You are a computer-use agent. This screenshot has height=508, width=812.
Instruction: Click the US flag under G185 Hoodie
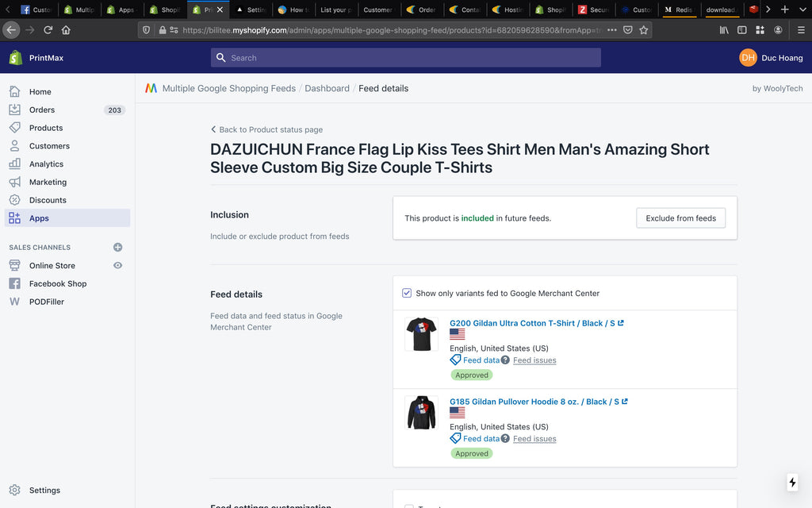tap(458, 413)
